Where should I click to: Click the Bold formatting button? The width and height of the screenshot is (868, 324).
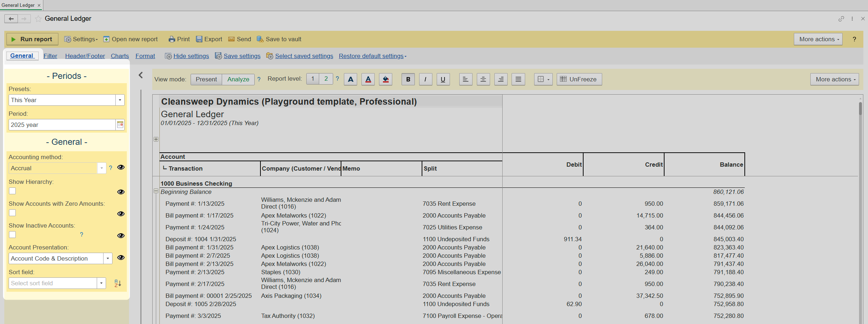[408, 79]
